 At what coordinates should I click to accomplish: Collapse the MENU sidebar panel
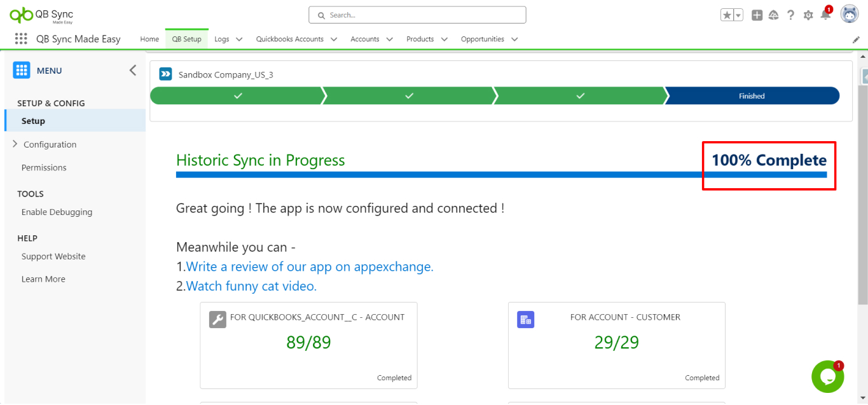(x=132, y=71)
